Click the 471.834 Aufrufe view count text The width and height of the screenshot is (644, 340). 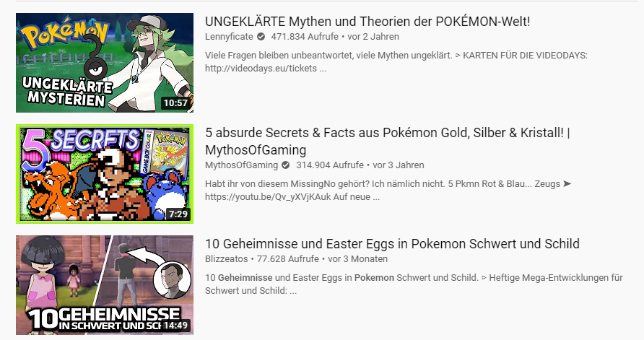coord(305,37)
